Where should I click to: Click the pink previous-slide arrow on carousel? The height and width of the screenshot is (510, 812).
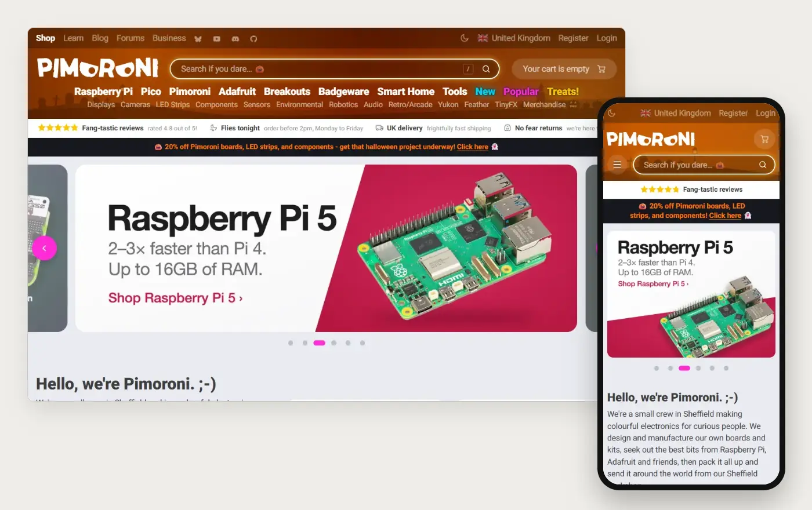click(44, 248)
